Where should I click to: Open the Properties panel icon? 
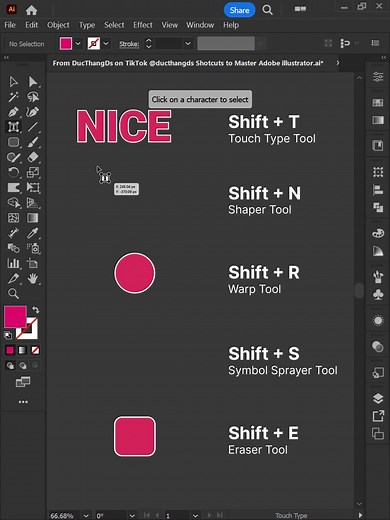pos(378,77)
